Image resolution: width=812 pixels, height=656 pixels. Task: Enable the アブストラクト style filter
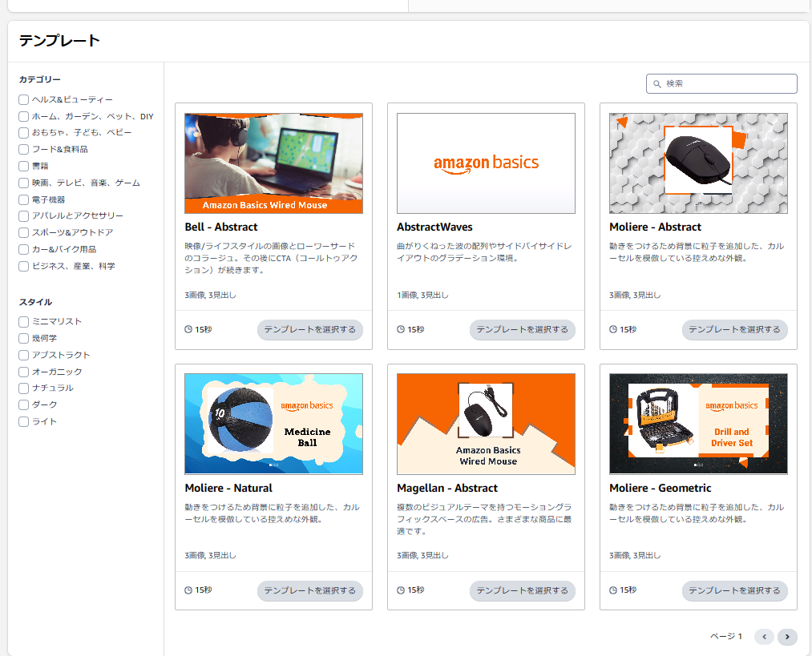point(23,356)
